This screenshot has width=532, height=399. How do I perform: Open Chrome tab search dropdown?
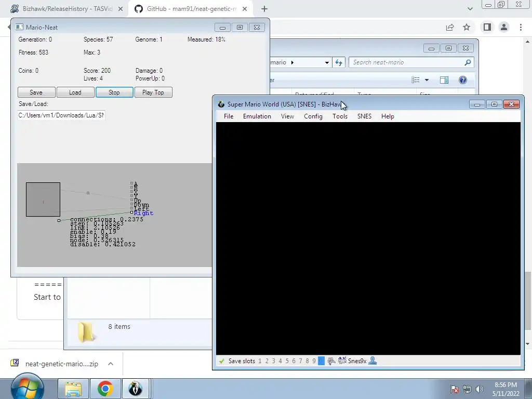point(470,9)
